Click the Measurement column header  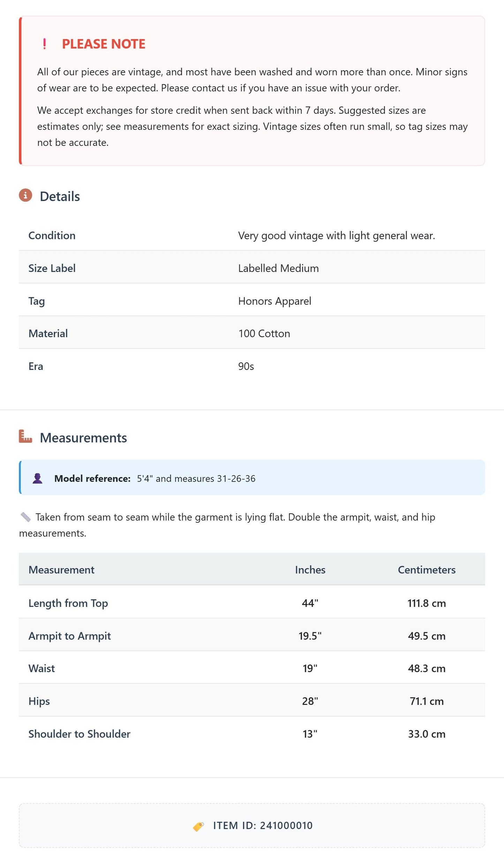pyautogui.click(x=61, y=569)
